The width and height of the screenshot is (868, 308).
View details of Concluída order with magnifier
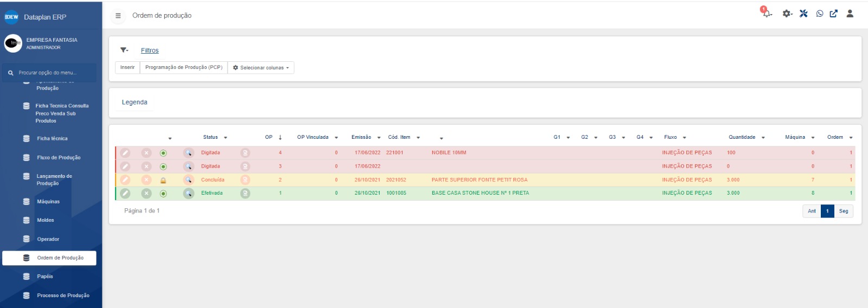(188, 180)
